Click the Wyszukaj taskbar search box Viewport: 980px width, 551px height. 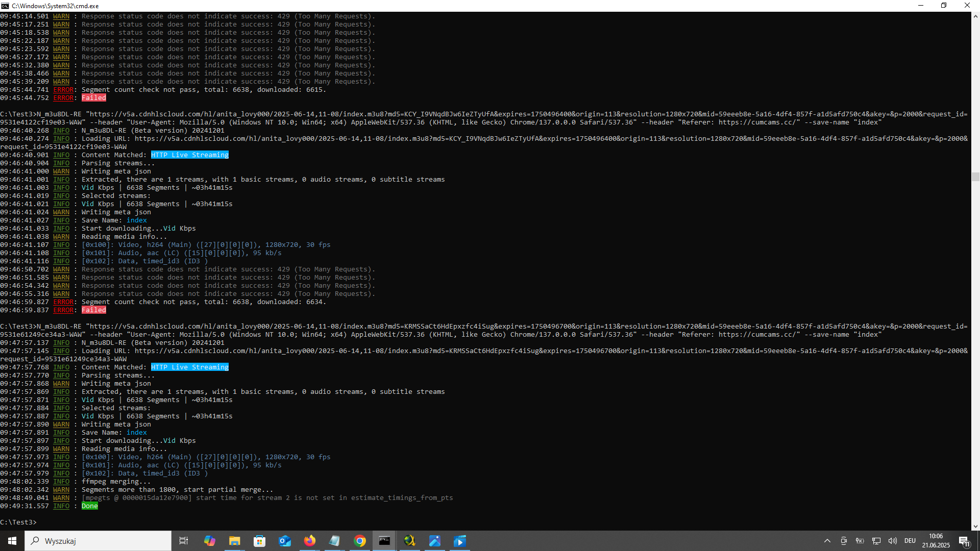click(98, 541)
